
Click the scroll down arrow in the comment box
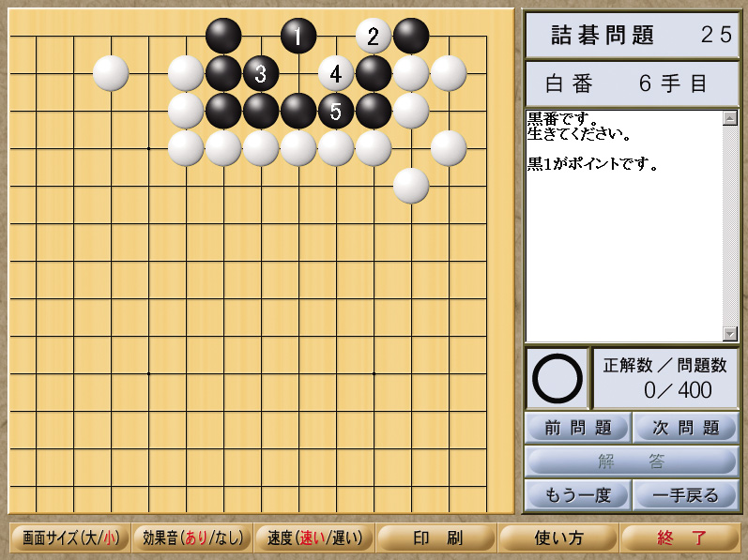[730, 334]
